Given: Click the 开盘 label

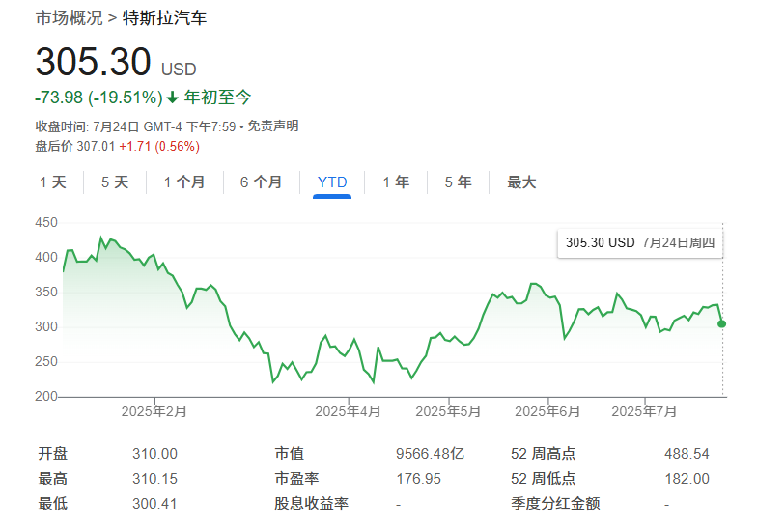Looking at the screenshot, I should tap(53, 454).
